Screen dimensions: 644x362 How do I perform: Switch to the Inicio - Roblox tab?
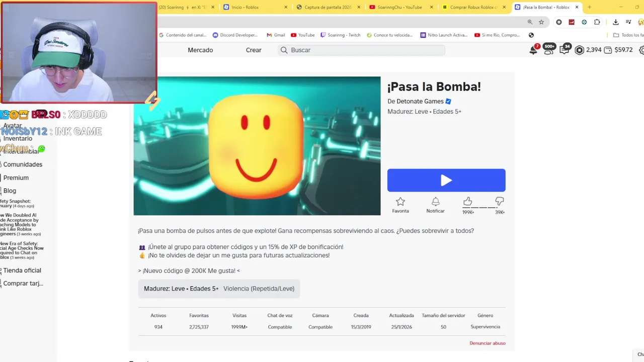(255, 7)
